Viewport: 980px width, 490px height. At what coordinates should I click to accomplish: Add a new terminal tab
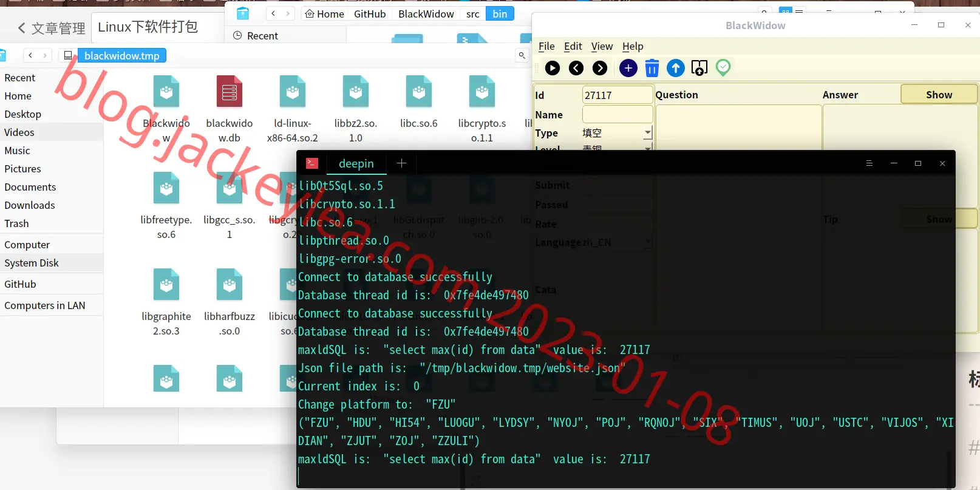point(401,163)
